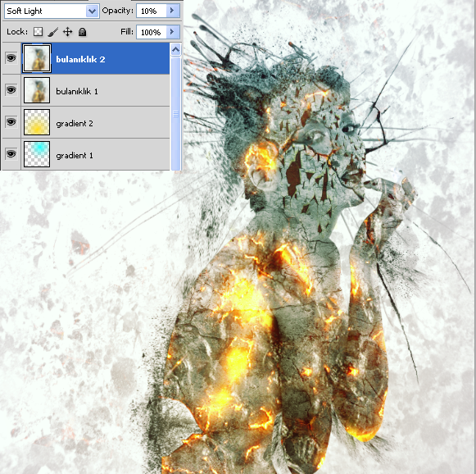Click the bulanıklık 2 layer thumbnail

click(x=37, y=58)
